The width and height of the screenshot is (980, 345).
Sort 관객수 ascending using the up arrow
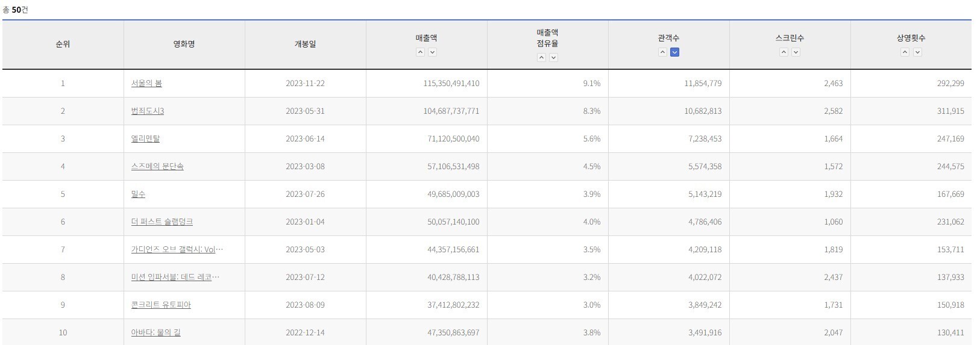coord(662,52)
